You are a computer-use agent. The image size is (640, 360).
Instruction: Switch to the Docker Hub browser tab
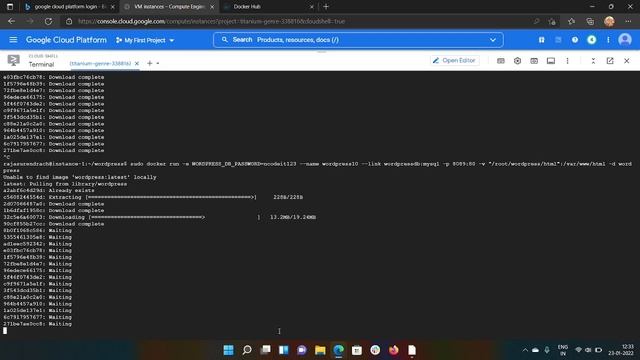click(x=267, y=7)
